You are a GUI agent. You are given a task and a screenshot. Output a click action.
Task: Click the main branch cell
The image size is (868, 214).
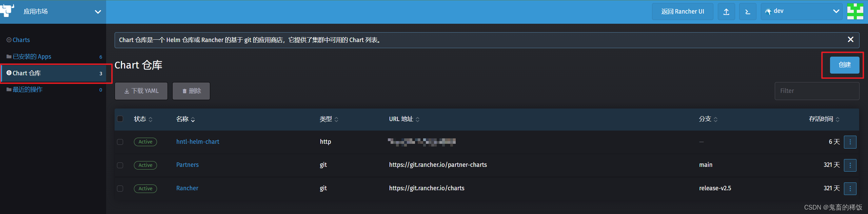[x=706, y=165]
